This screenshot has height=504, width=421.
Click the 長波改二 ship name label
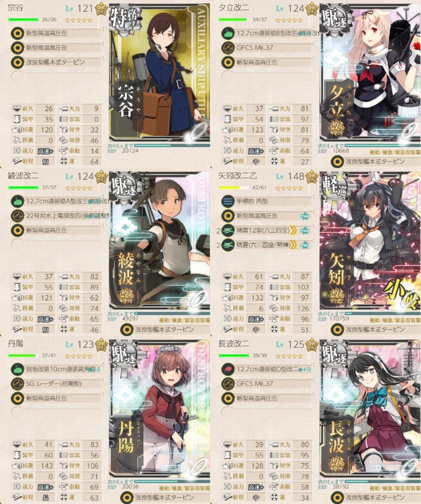coord(234,343)
